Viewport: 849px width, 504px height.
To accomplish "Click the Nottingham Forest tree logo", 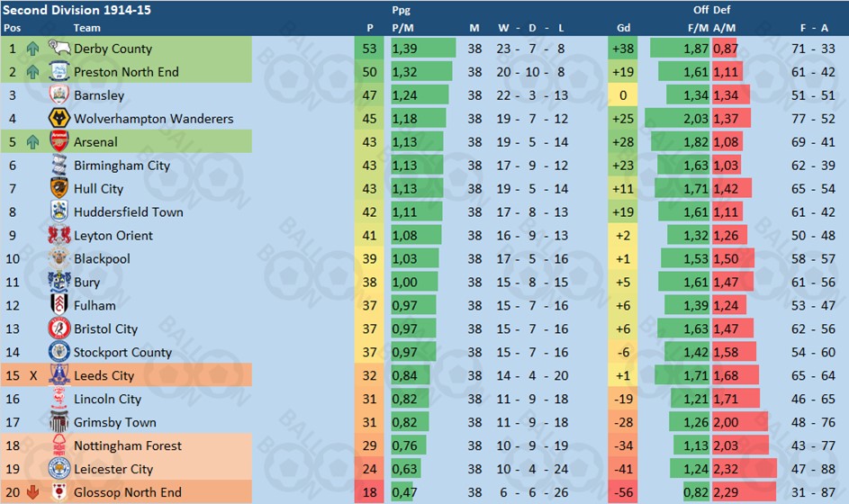I will coord(59,445).
